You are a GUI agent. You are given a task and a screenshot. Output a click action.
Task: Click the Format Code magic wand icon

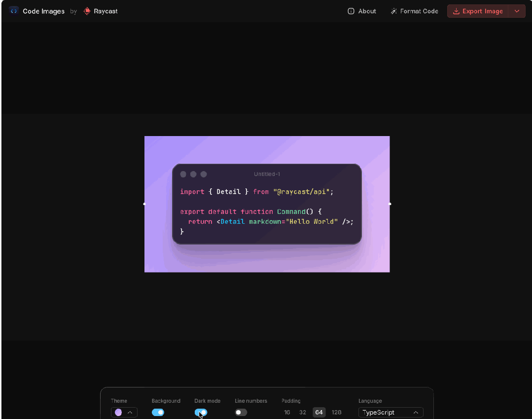pos(393,11)
